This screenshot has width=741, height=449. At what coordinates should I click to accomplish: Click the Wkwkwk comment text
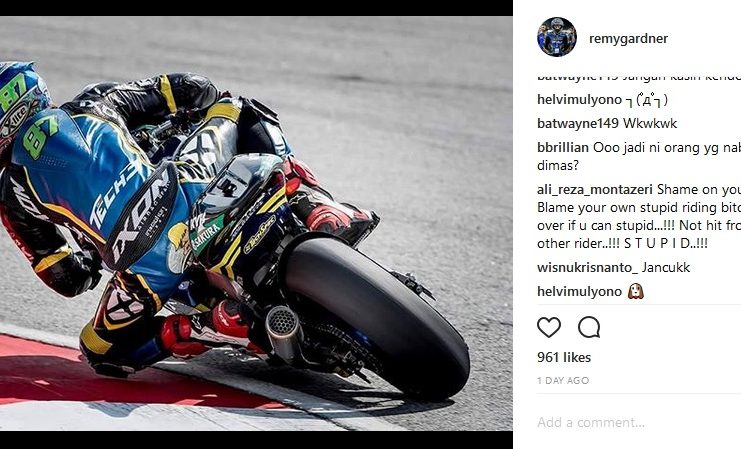pos(650,123)
